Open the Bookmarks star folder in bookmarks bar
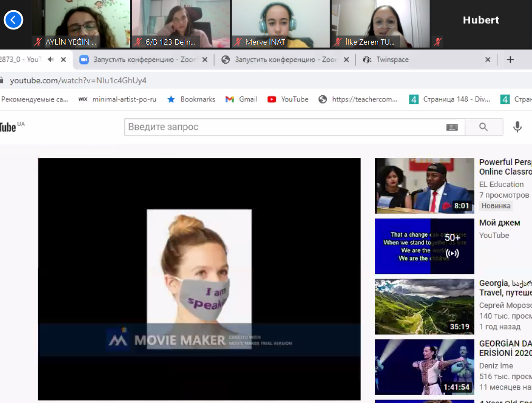 click(192, 99)
